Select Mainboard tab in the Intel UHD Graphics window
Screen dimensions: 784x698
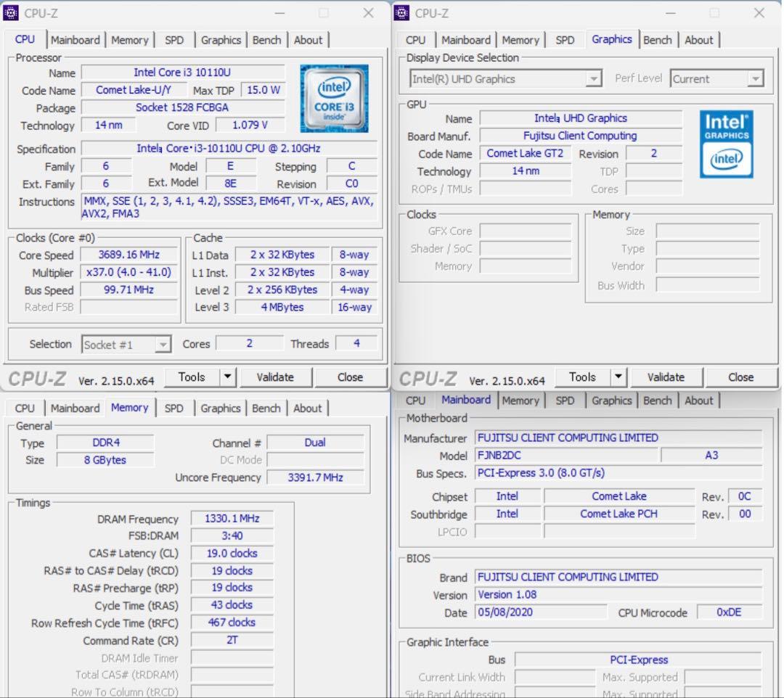(x=465, y=40)
